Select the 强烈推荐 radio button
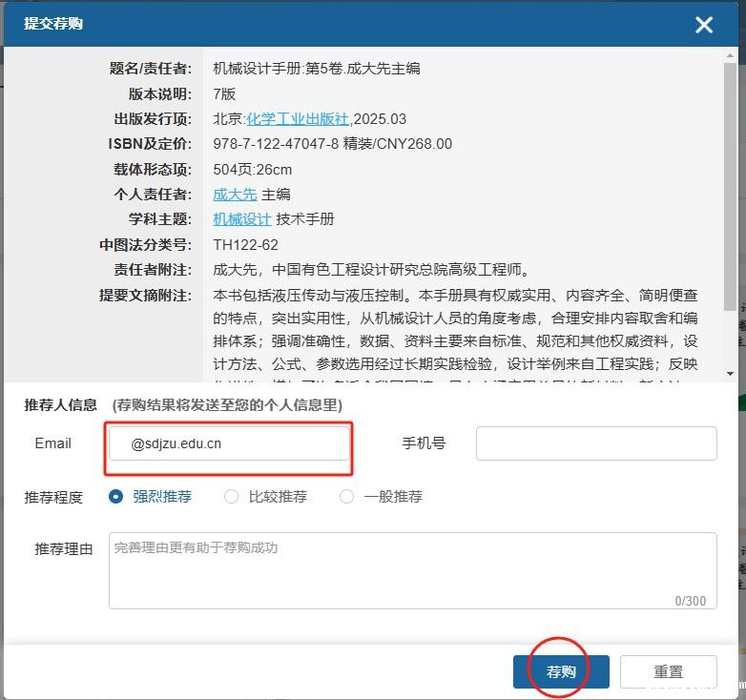The width and height of the screenshot is (746, 700). (116, 496)
